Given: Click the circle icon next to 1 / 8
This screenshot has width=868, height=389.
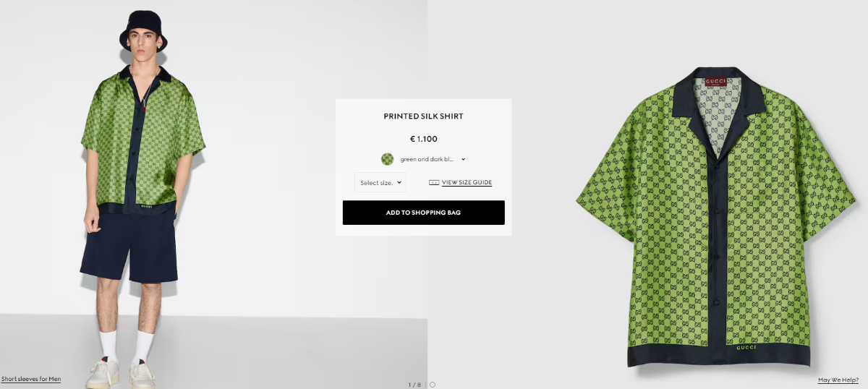Looking at the screenshot, I should coord(433,385).
